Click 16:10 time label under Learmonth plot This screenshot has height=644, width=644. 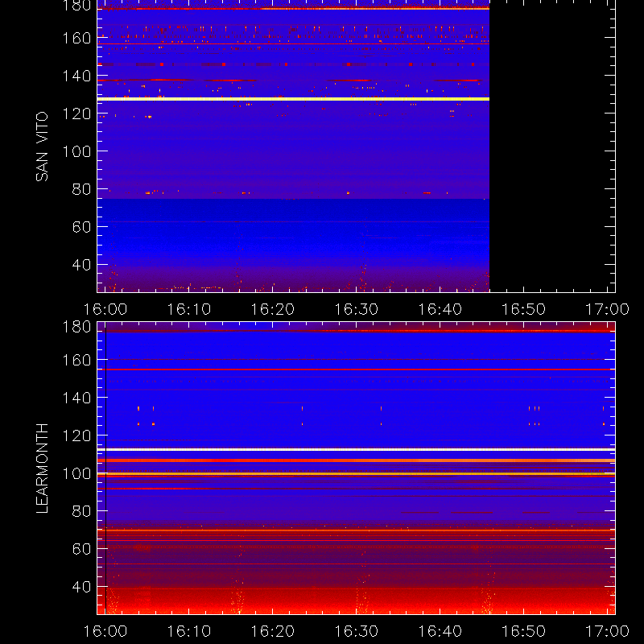point(189,631)
